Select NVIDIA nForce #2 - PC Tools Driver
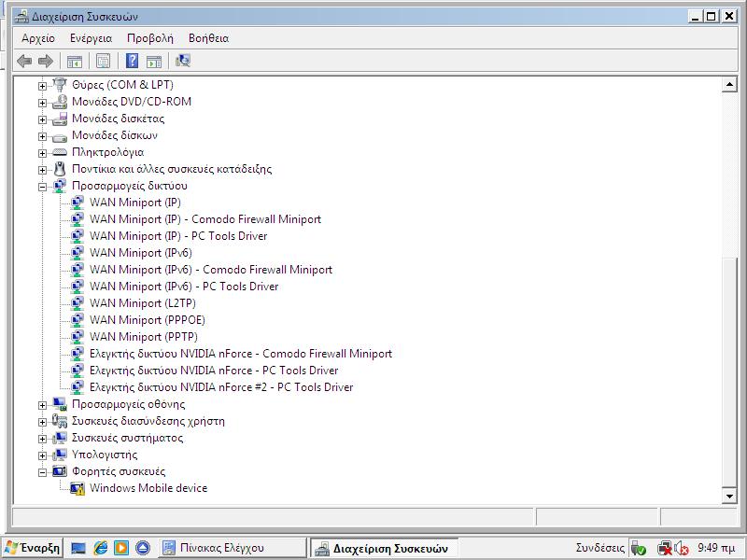This screenshot has height=560, width=747. pos(221,387)
